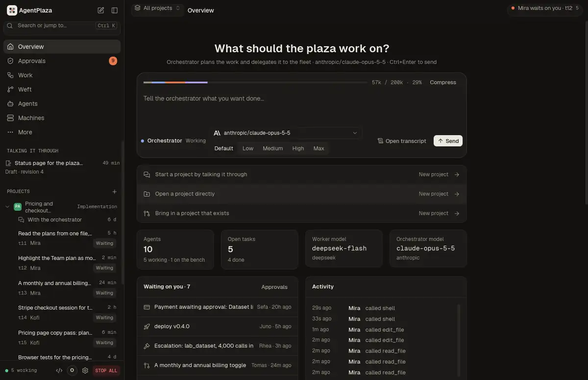Click the search magnifier icon

pyautogui.click(x=10, y=25)
